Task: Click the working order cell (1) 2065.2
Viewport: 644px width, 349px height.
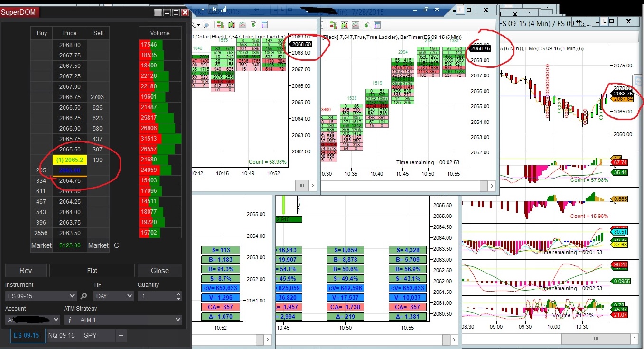Action: coord(69,160)
